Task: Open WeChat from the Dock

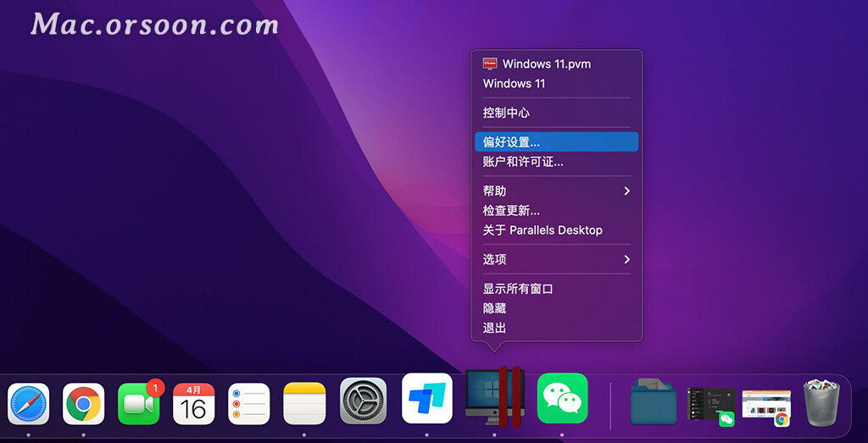Action: coord(563,398)
